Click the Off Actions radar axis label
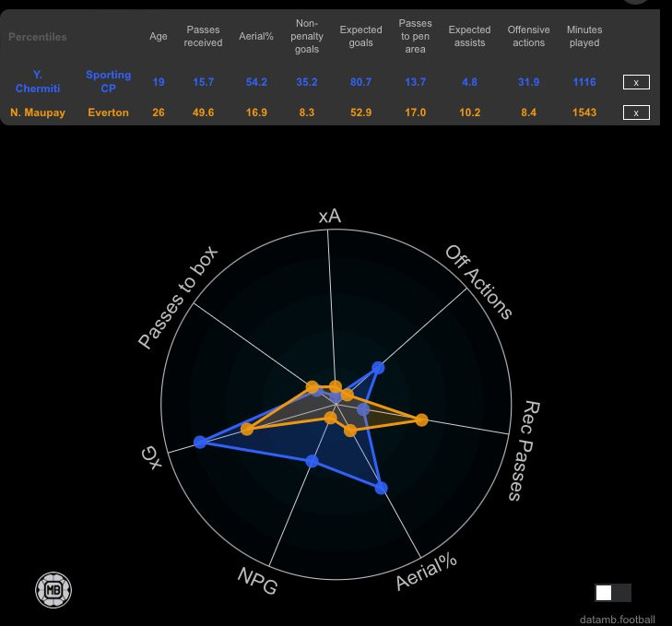 pyautogui.click(x=478, y=282)
